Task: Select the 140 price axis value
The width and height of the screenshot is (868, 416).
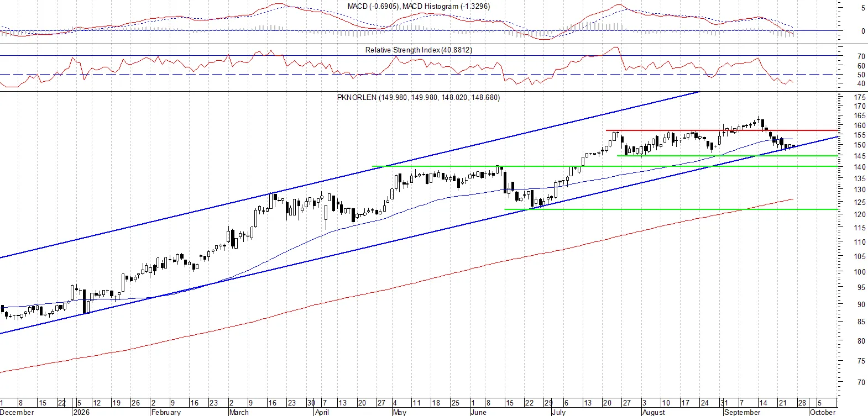Action: [860, 167]
